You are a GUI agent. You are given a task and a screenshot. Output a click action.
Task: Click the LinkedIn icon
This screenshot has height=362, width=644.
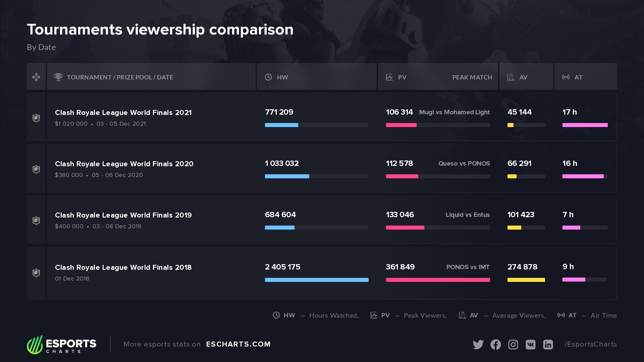(548, 345)
